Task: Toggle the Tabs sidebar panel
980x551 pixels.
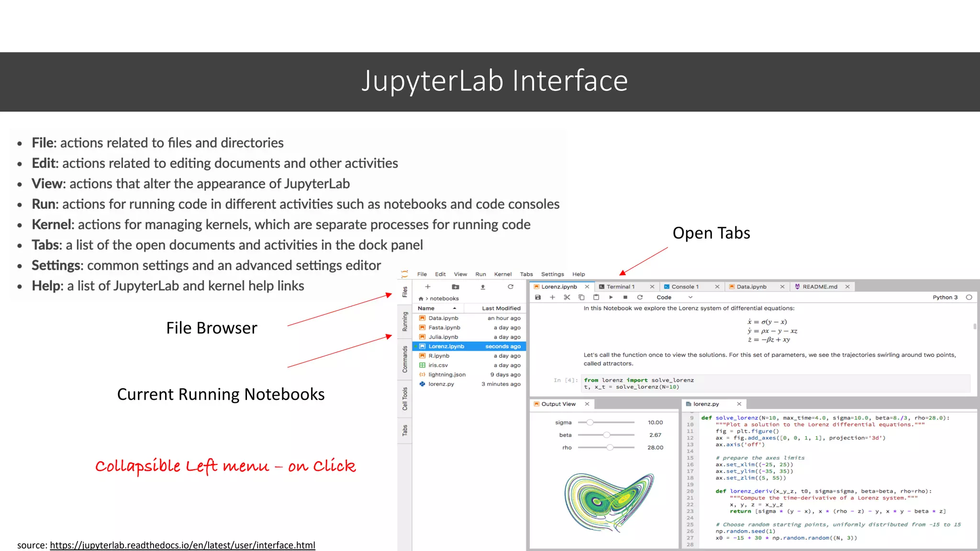Action: point(405,430)
